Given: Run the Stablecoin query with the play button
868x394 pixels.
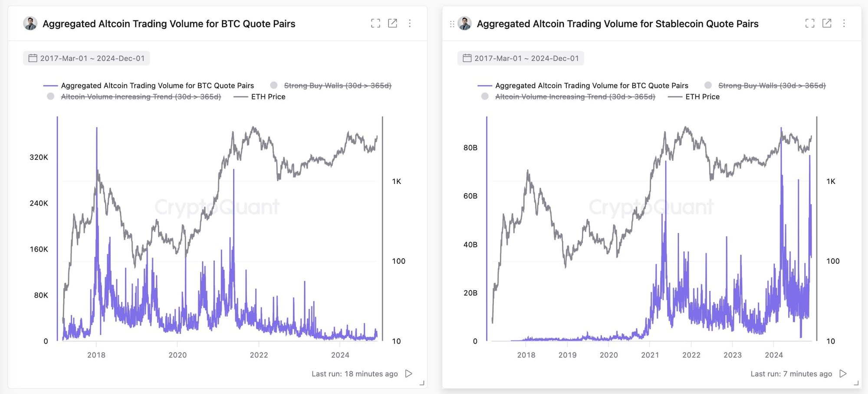Looking at the screenshot, I should coord(843,374).
